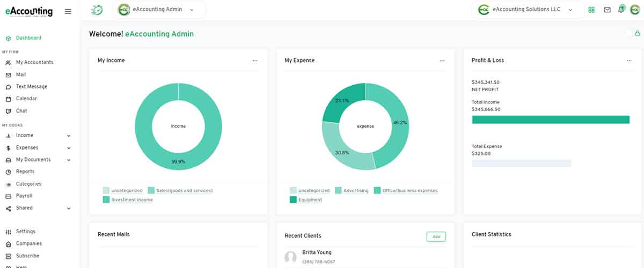Open My Accountants page
Viewport: 644px width, 268px height.
(35, 62)
